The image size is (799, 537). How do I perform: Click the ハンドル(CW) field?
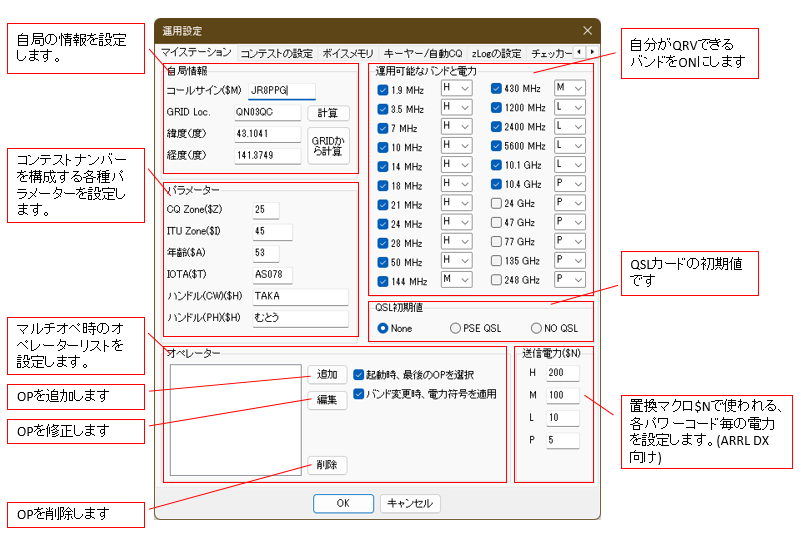(300, 296)
